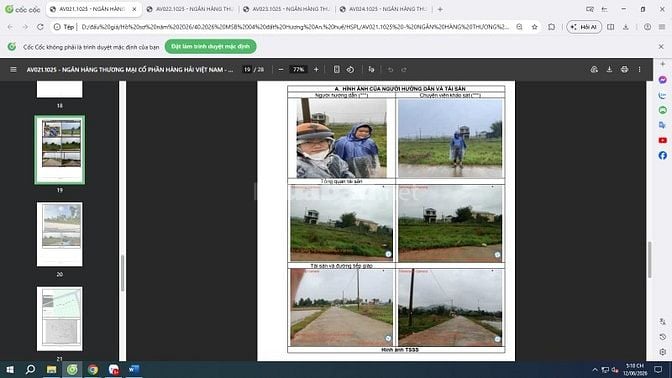Reload the current page

pyautogui.click(x=40, y=27)
